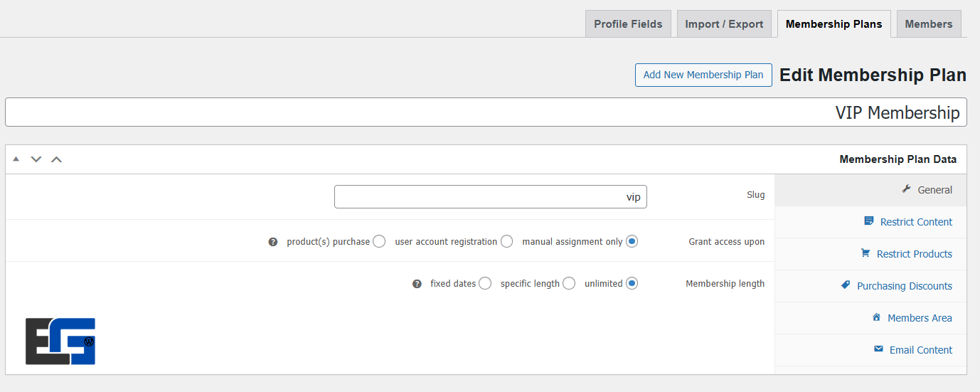
Task: Click the Purchasing Discounts tag icon
Action: [x=846, y=285]
